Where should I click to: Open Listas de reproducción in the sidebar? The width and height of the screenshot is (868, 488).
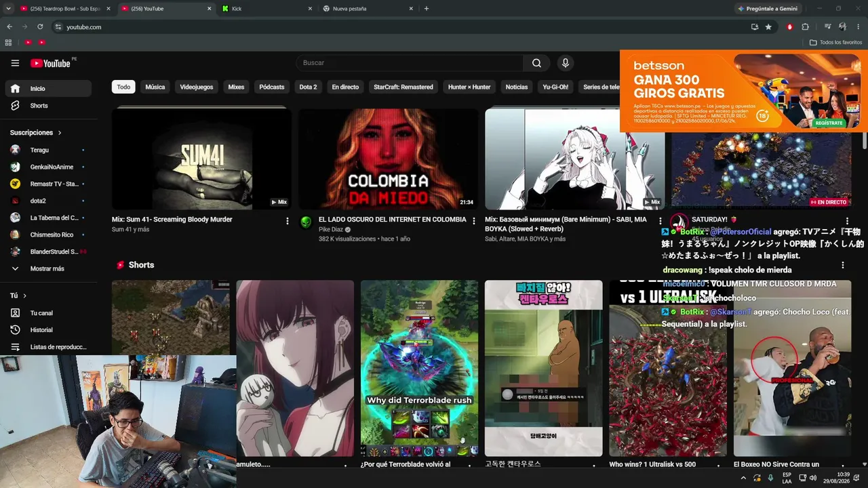48,347
